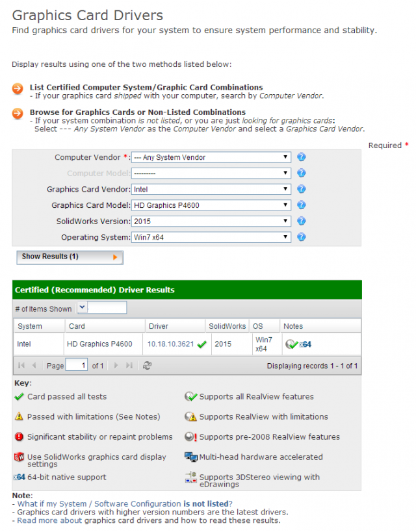Open 'Read more about' link
416x532 pixels.
point(49,520)
